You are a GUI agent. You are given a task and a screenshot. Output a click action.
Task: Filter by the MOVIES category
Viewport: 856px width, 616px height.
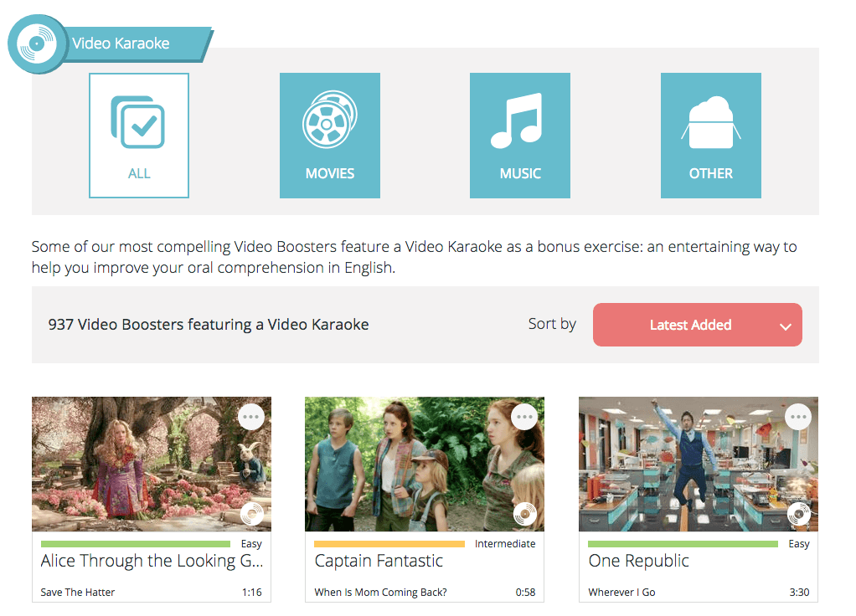click(x=330, y=136)
